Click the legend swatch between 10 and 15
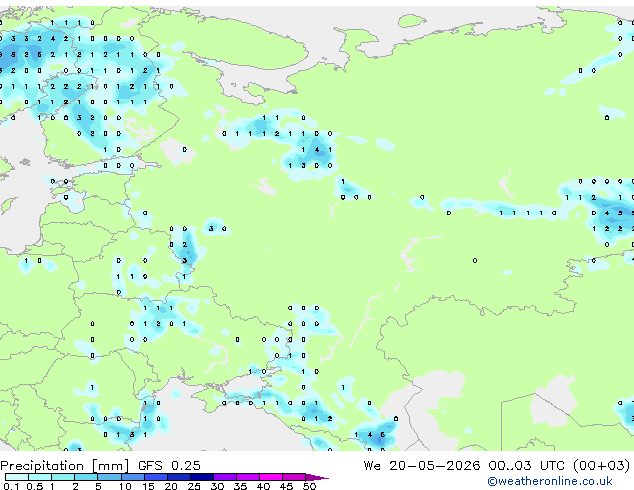634x490 pixels. (132, 477)
